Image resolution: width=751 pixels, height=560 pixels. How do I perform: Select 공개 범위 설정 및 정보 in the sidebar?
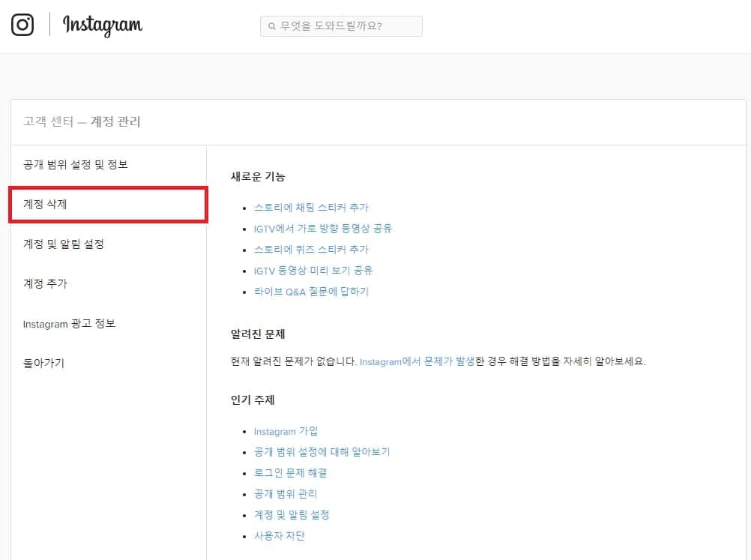click(77, 164)
